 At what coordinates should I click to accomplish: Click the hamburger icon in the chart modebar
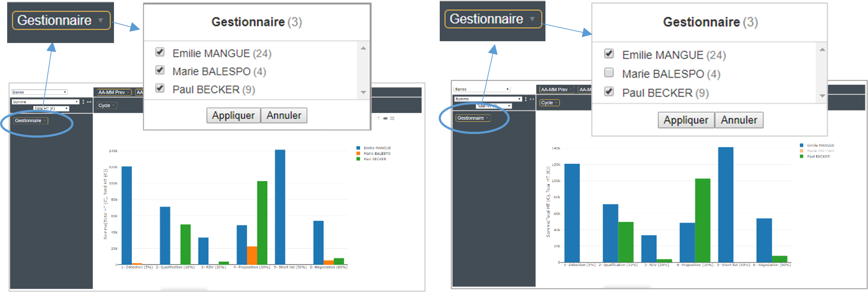pyautogui.click(x=392, y=118)
